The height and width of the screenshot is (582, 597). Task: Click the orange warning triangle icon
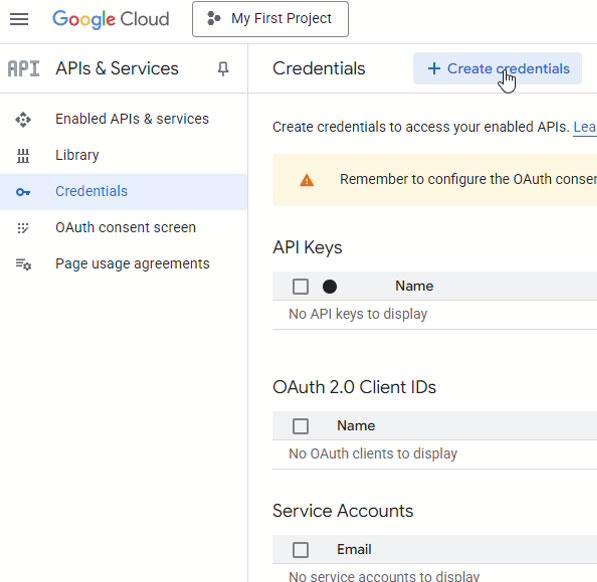coord(307,180)
